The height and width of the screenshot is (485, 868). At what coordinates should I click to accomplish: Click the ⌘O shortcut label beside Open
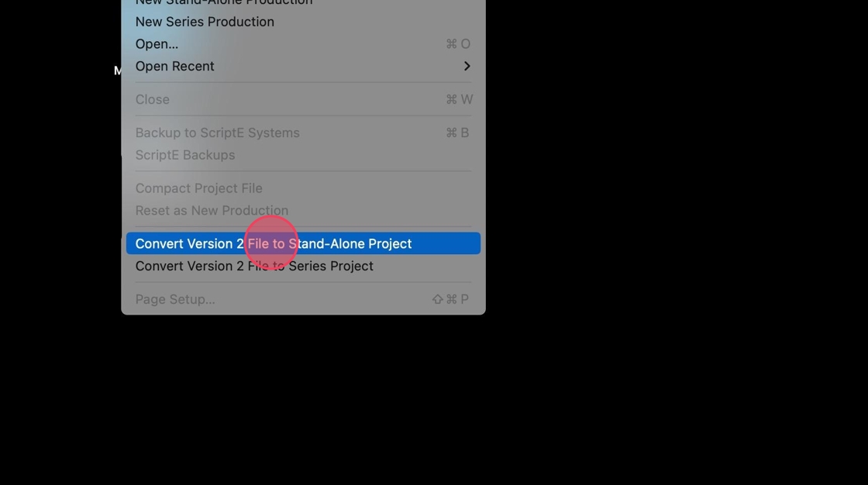[458, 43]
